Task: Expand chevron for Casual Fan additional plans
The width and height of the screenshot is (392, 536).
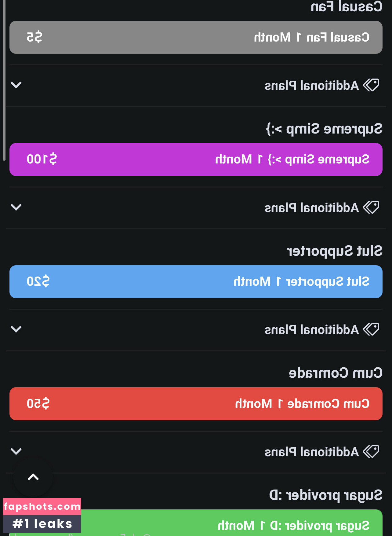Action: [16, 85]
